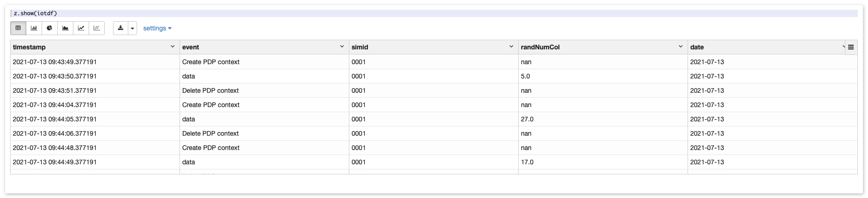Click the date column header
Image resolution: width=868 pixels, height=198 pixels.
697,47
